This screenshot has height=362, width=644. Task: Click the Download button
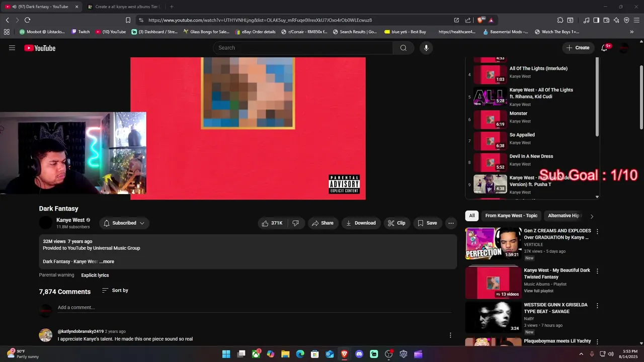[x=361, y=223]
